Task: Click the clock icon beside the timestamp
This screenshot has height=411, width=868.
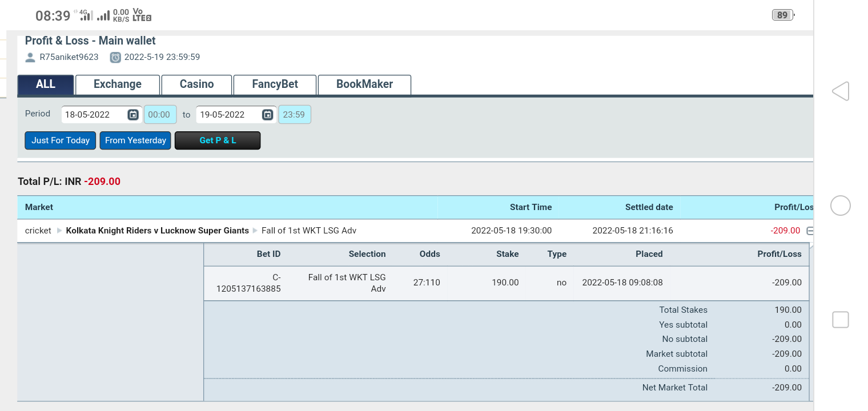Action: click(x=115, y=57)
